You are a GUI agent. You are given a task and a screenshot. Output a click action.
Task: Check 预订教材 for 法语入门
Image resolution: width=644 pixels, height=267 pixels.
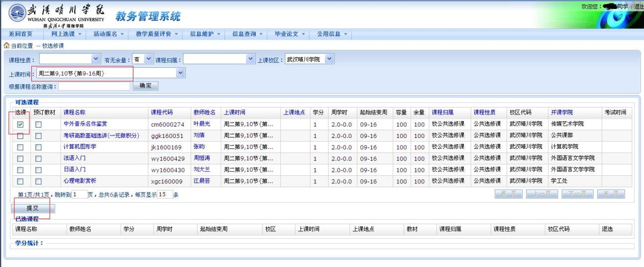click(38, 158)
